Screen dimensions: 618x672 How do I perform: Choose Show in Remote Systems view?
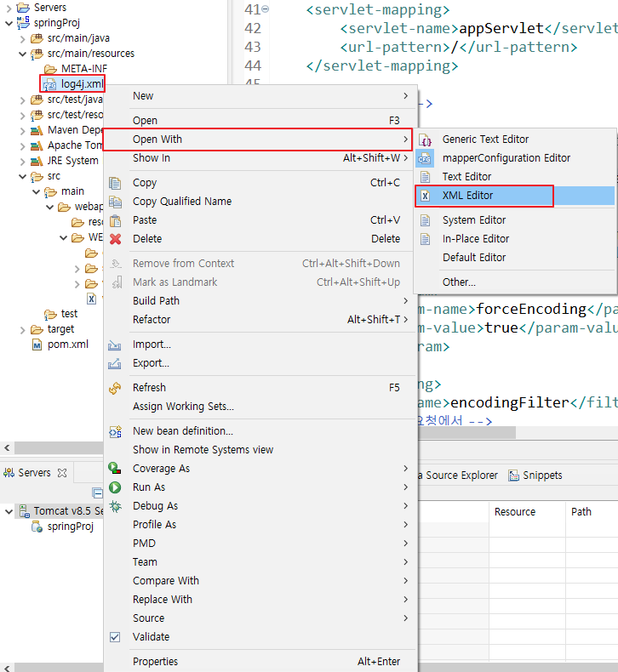[x=260, y=450]
